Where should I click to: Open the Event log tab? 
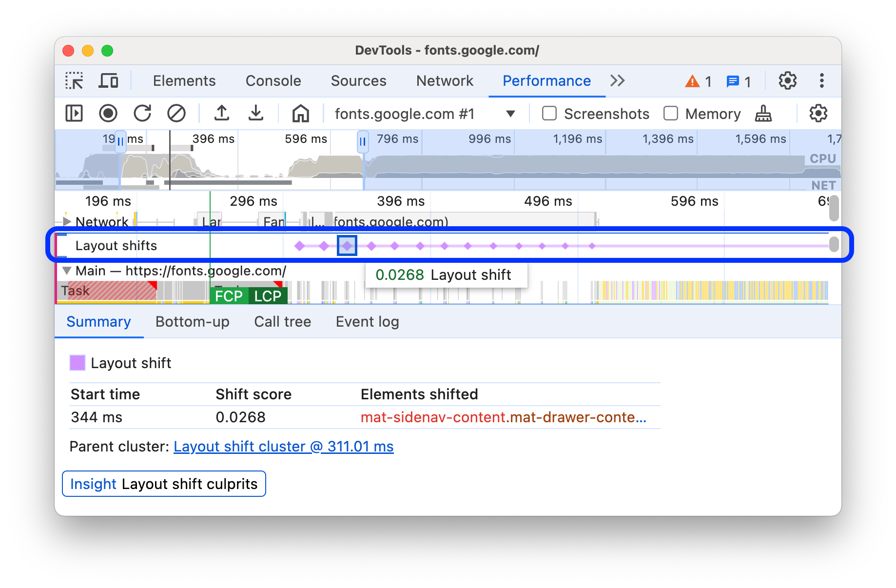(x=367, y=322)
